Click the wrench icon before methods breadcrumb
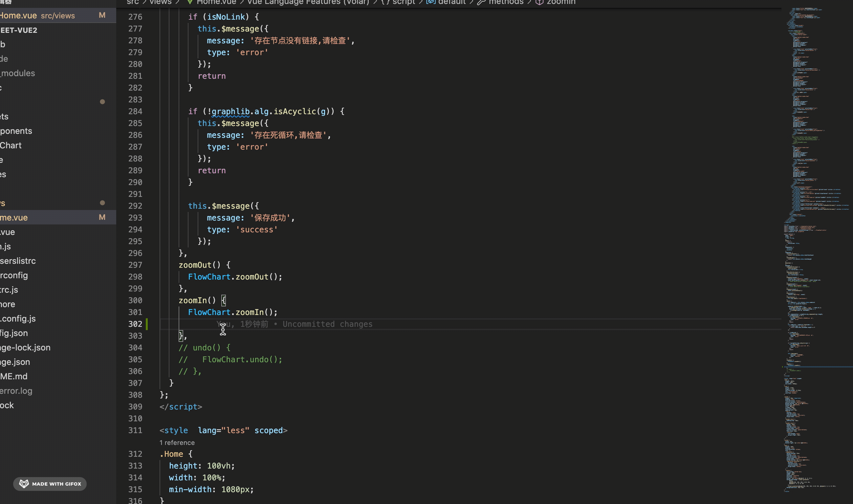853x504 pixels. (481, 2)
